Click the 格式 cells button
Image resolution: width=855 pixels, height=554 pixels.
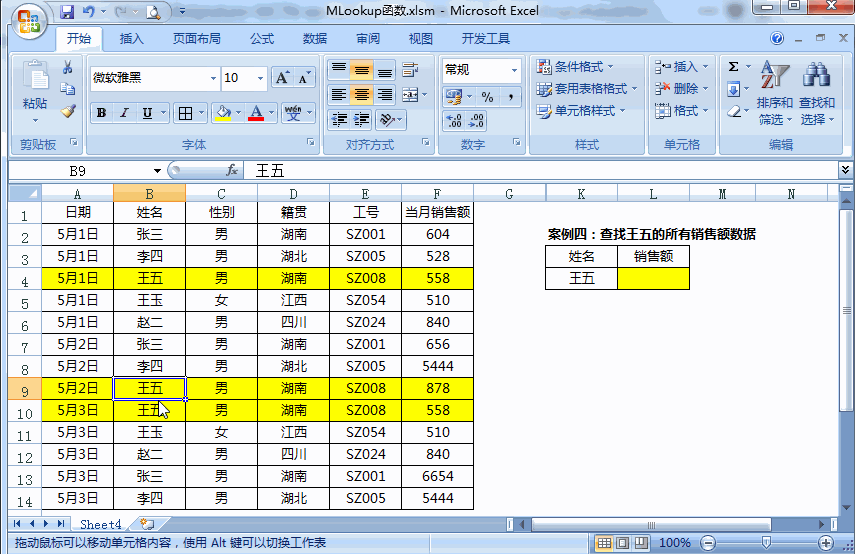pos(681,111)
